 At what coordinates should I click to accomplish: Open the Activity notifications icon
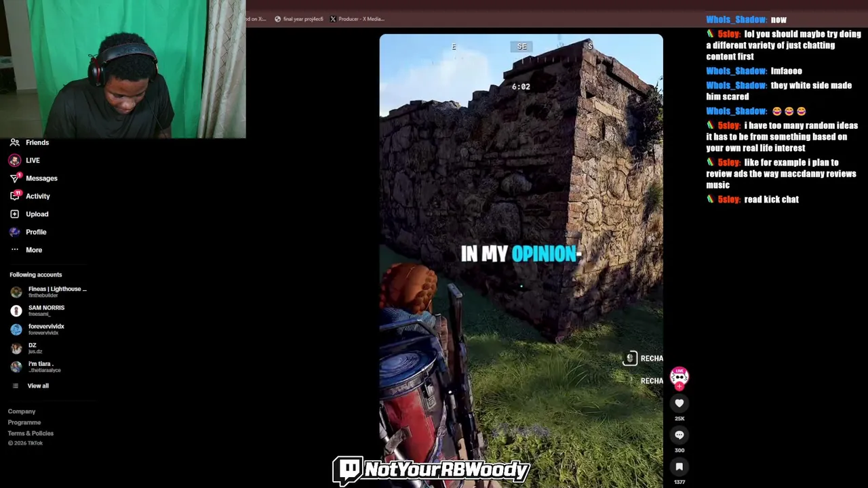coord(15,196)
